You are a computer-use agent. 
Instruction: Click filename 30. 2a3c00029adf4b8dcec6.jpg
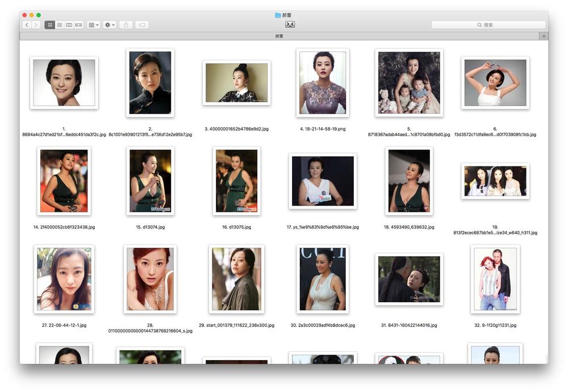(323, 326)
